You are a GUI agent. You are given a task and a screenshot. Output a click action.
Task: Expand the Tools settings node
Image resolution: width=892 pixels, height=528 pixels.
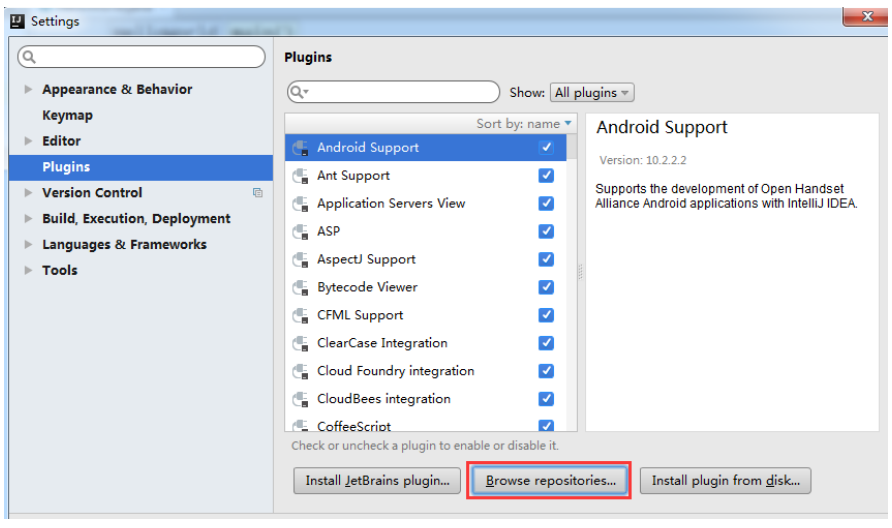point(28,270)
